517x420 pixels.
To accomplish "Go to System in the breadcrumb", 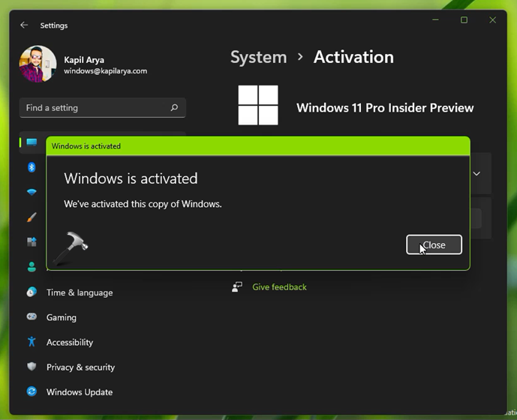I will pos(258,57).
